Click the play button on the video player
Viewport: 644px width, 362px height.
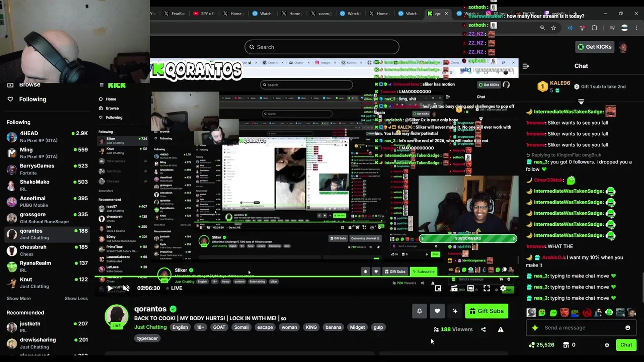110,288
